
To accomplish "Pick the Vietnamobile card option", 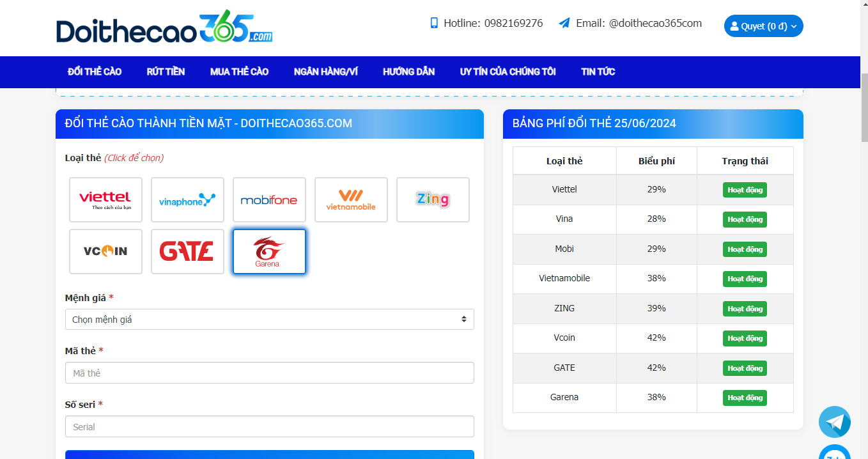I will point(351,199).
